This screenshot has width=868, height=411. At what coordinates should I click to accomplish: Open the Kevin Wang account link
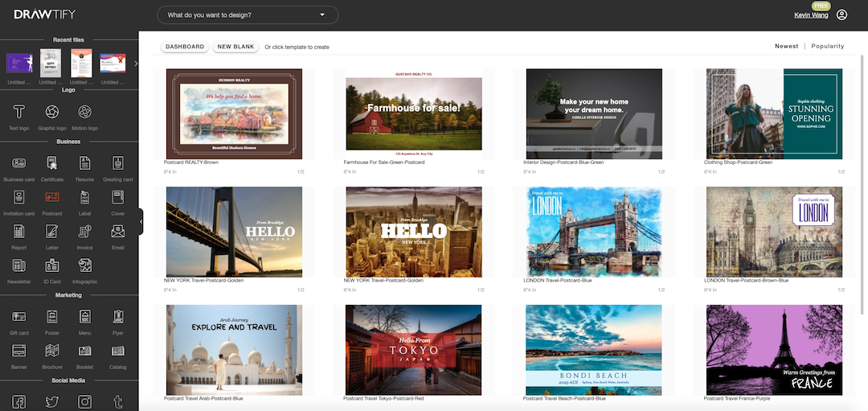tap(811, 15)
